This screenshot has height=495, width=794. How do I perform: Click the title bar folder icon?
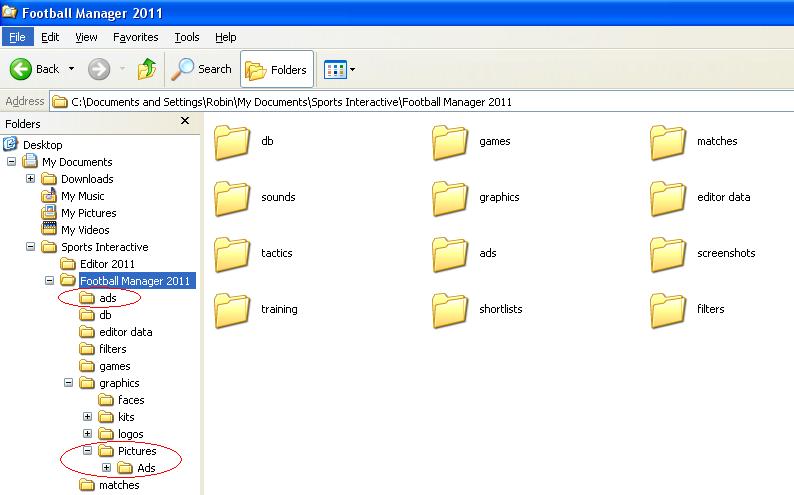point(9,11)
